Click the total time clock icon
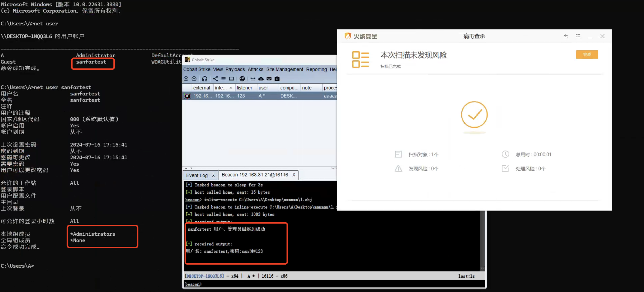The image size is (644, 292). (x=505, y=154)
